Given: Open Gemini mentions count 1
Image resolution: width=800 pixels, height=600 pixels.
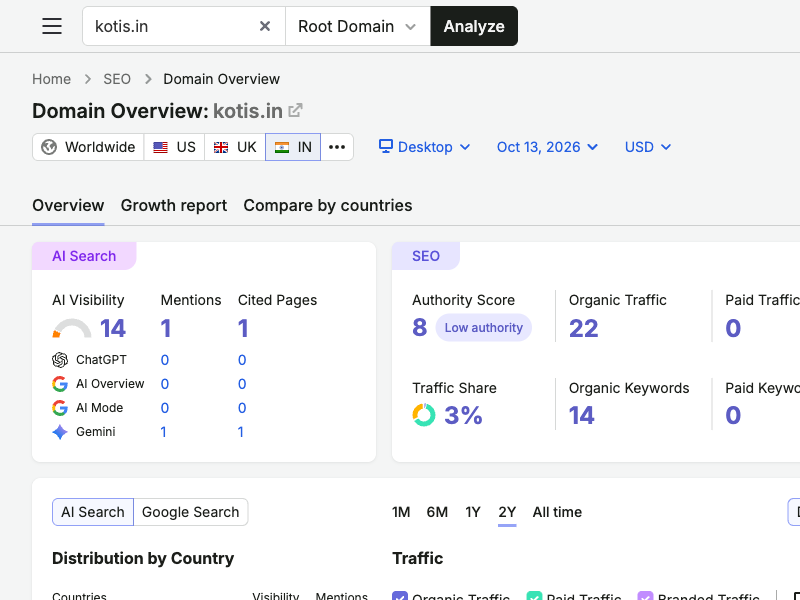Looking at the screenshot, I should click(163, 432).
